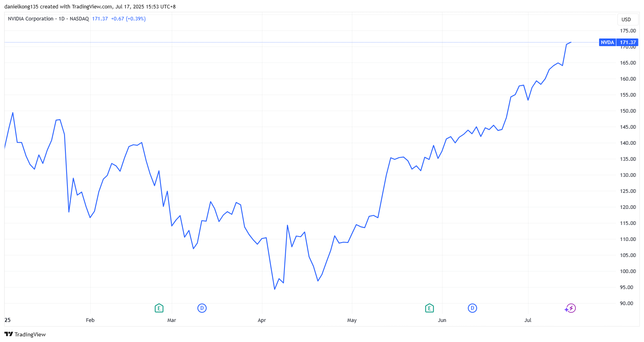Viewport: 644px width, 342px height.
Task: Open the dividend marker in June
Action: (472, 308)
